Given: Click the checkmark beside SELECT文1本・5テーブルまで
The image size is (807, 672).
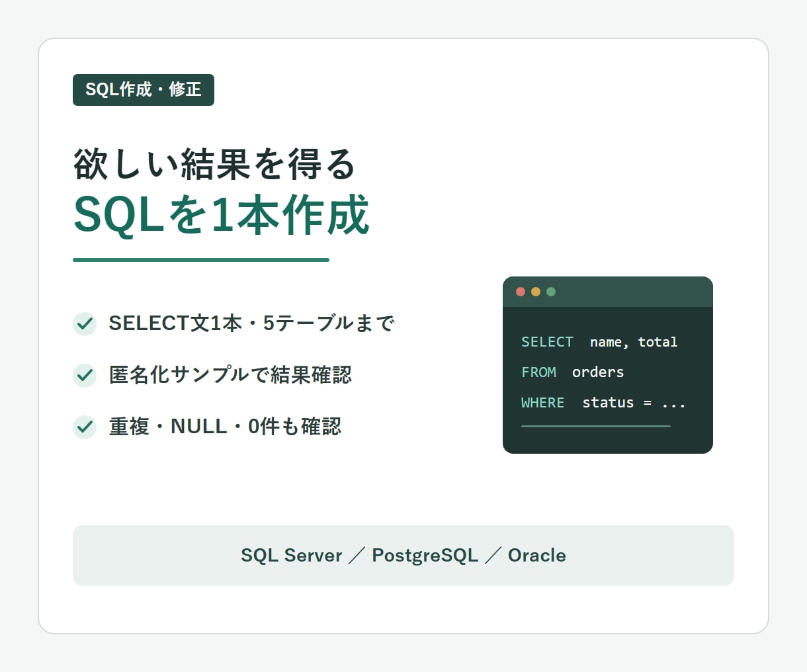Looking at the screenshot, I should click(85, 324).
